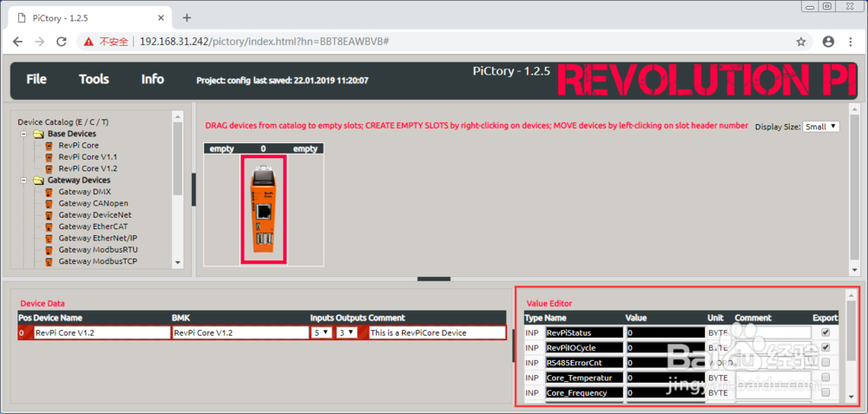Toggle Export checkbox for RevPiStatus
Image resolution: width=868 pixels, height=414 pixels.
point(826,332)
